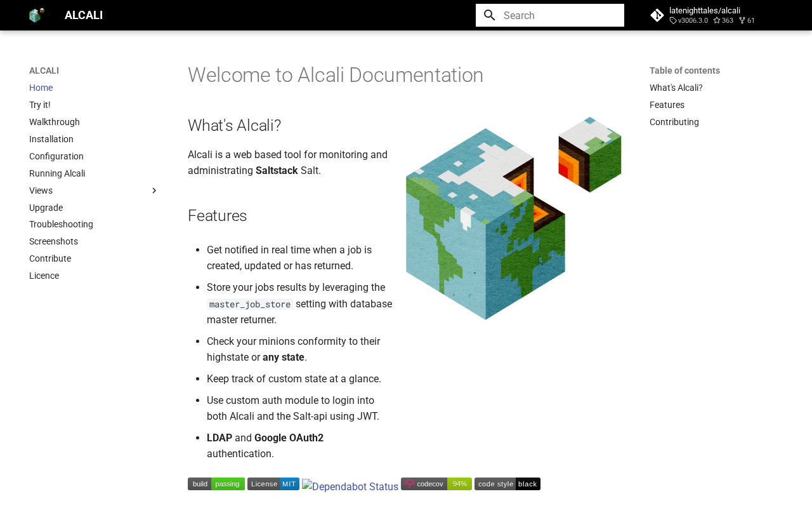The height and width of the screenshot is (508, 812).
Task: Click the Features section heading
Action: click(x=218, y=216)
